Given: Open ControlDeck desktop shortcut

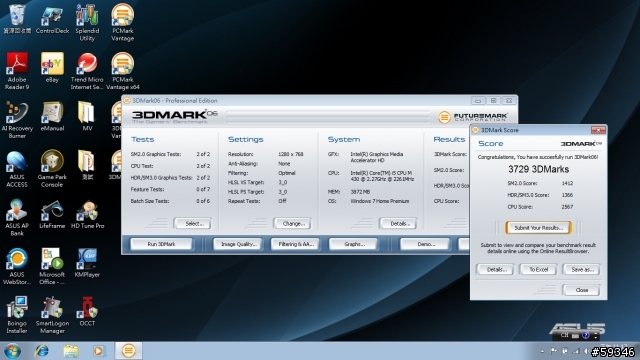Looking at the screenshot, I should [52, 18].
